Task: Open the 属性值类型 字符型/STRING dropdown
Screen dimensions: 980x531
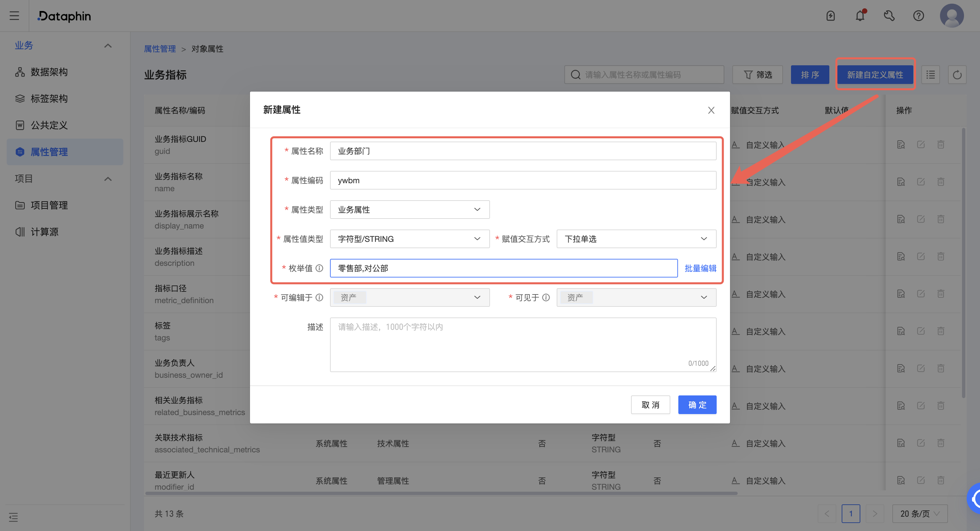Action: pyautogui.click(x=410, y=239)
